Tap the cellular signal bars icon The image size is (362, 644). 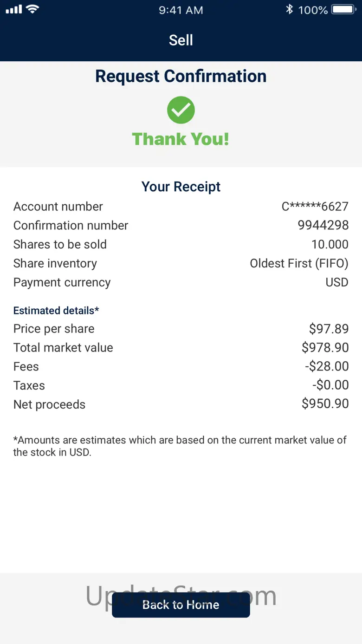tap(14, 9)
